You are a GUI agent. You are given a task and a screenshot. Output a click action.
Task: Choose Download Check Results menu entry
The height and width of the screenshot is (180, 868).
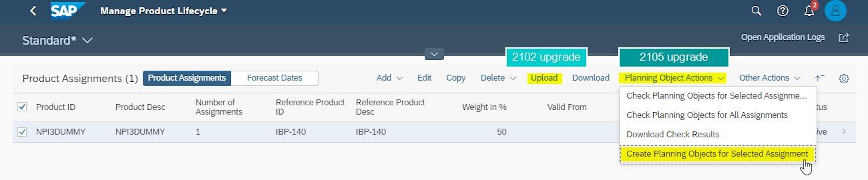(673, 135)
